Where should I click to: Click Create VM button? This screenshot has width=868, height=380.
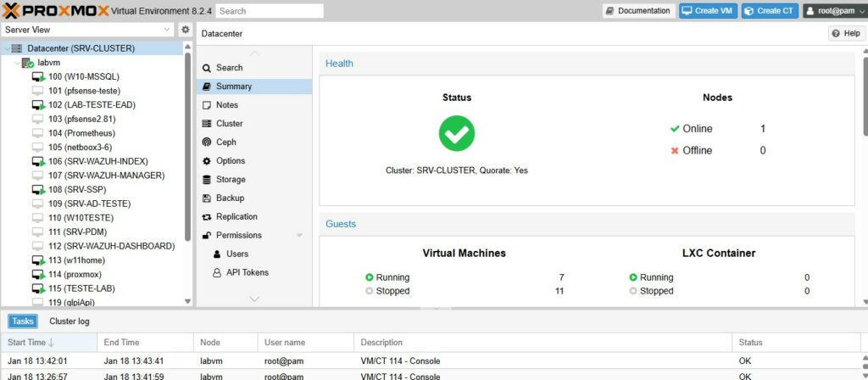[708, 10]
